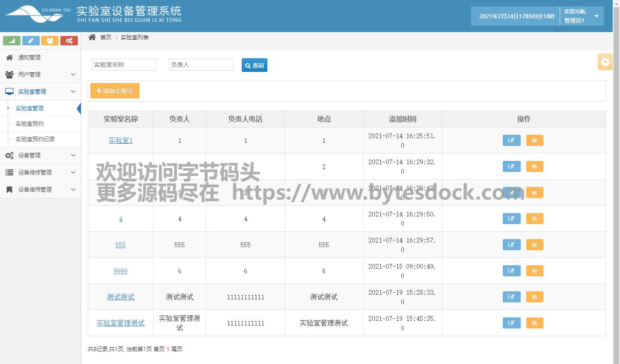Expand the 设备管理 sidebar section
Viewport: 620px width, 364px height.
[40, 155]
